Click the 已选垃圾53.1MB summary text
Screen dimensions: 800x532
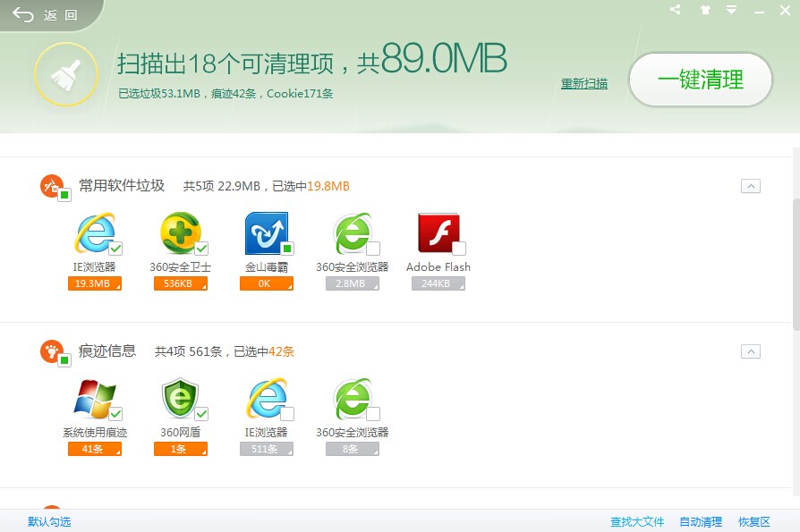(x=159, y=94)
